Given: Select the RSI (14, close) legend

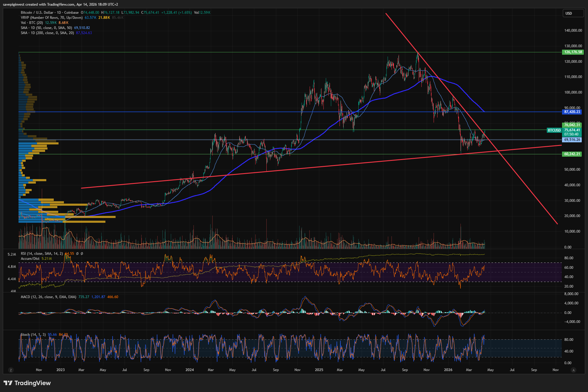Looking at the screenshot, I should point(42,254).
